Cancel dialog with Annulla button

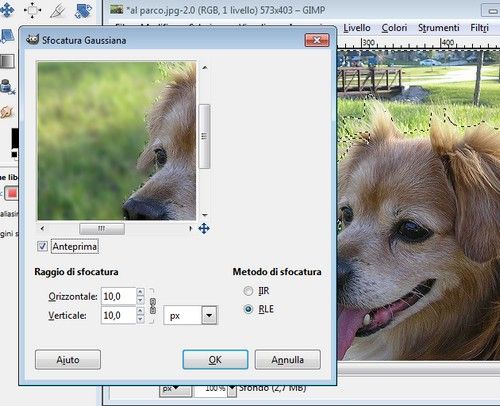[x=288, y=360]
